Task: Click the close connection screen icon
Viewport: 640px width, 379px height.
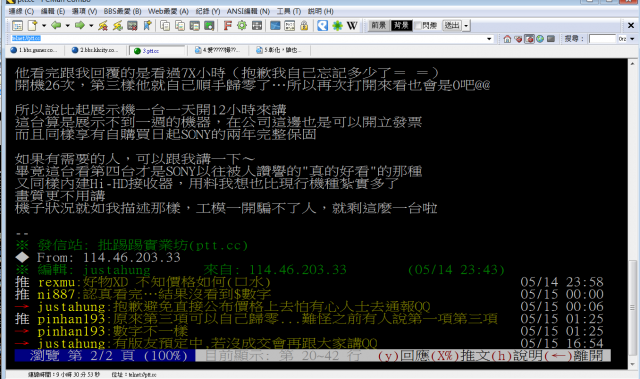Action: click(132, 26)
